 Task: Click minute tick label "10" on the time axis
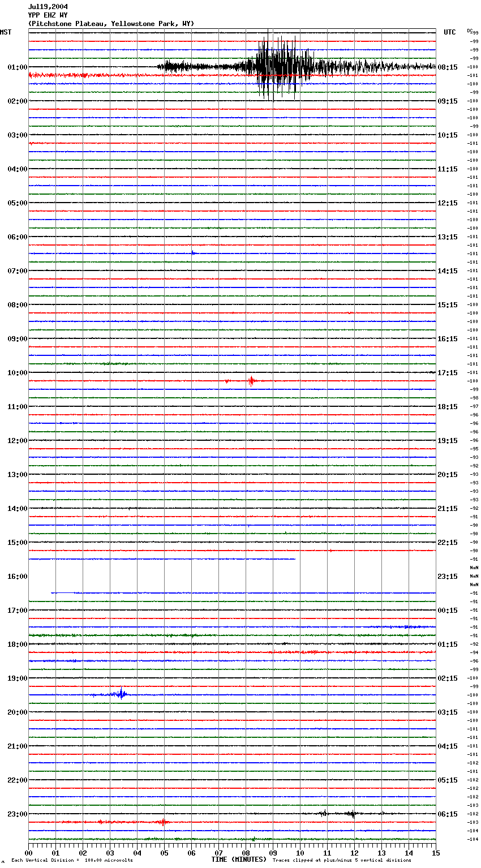coord(300,853)
